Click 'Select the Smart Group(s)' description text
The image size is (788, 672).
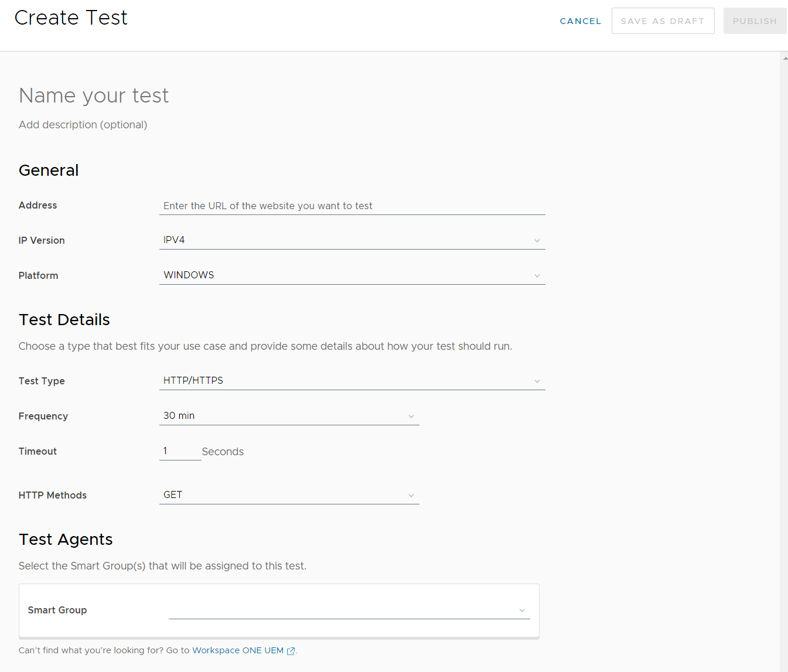click(162, 566)
